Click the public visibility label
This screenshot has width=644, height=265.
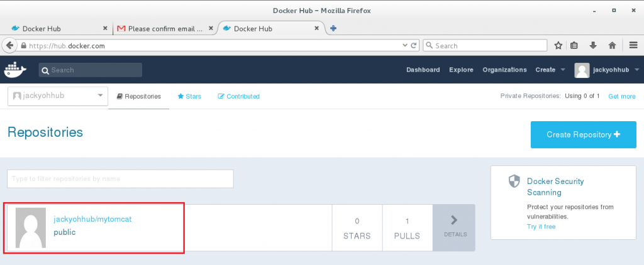point(65,232)
